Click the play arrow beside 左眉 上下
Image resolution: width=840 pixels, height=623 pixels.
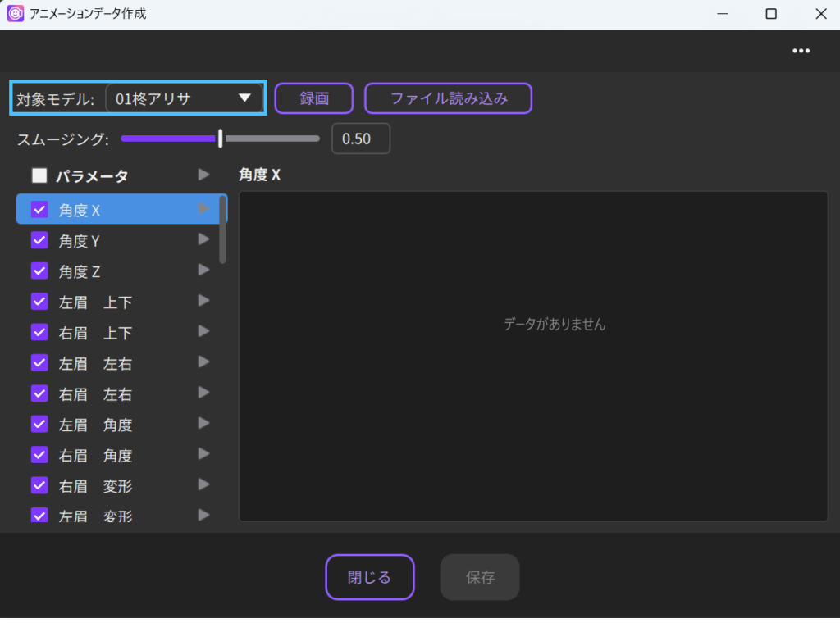(204, 301)
